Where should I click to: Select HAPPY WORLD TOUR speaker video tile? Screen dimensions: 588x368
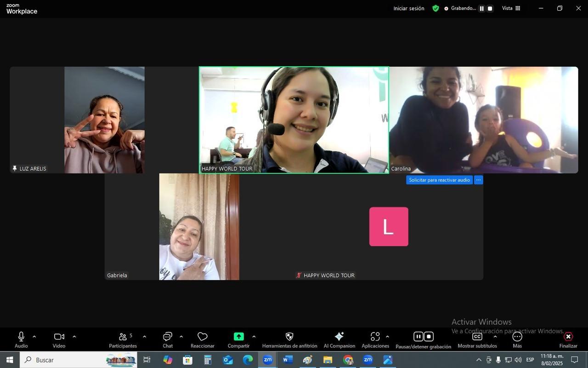pos(294,120)
